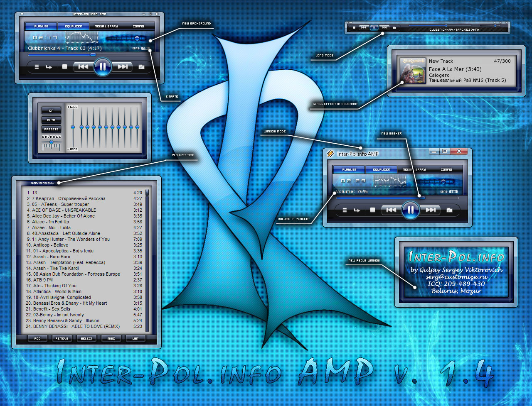Open the Equalizer tab in window mode player
The image size is (532, 406).
click(x=382, y=169)
